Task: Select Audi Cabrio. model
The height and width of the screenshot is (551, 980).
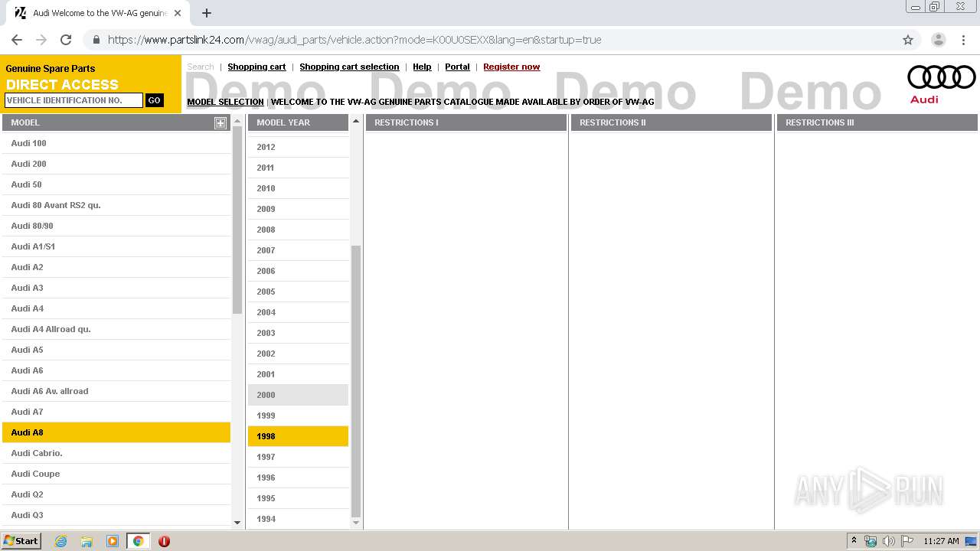Action: [116, 453]
